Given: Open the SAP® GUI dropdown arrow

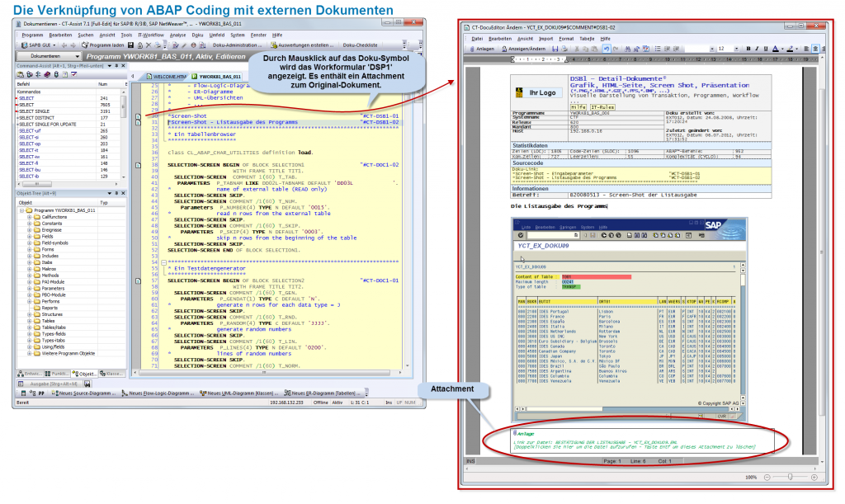Looking at the screenshot, I should pyautogui.click(x=52, y=47).
